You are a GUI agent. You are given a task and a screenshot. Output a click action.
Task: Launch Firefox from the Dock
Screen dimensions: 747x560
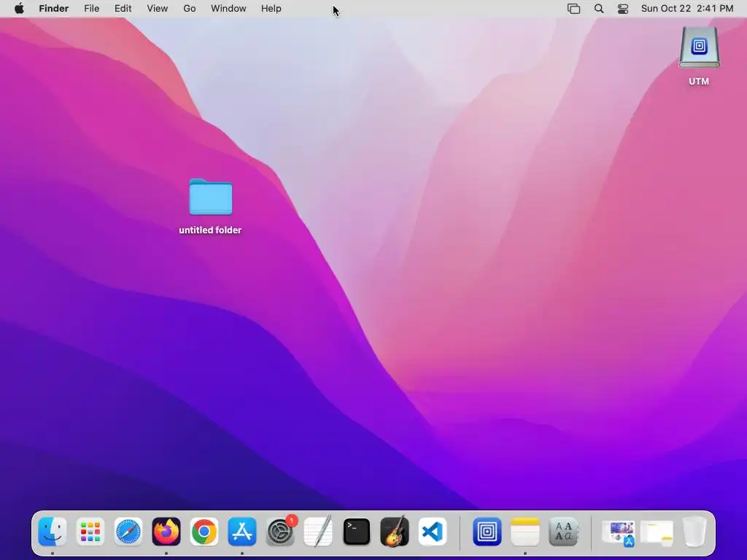coord(166,532)
